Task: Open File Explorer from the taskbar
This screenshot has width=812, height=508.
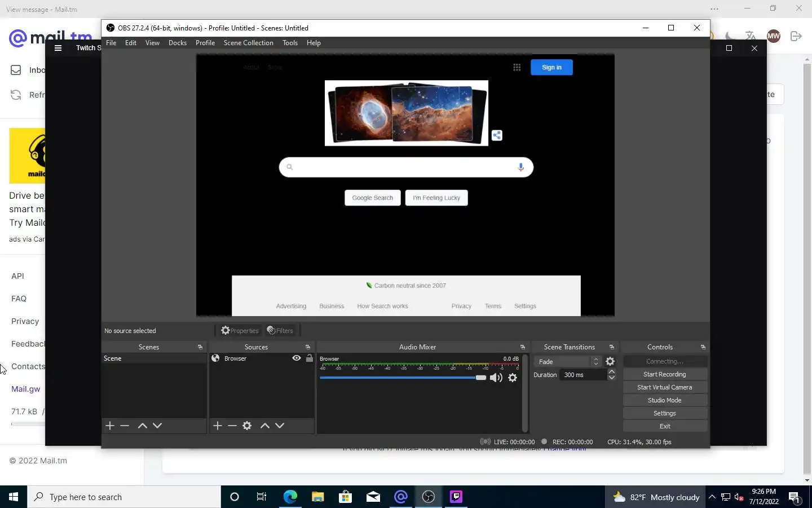Action: click(318, 497)
